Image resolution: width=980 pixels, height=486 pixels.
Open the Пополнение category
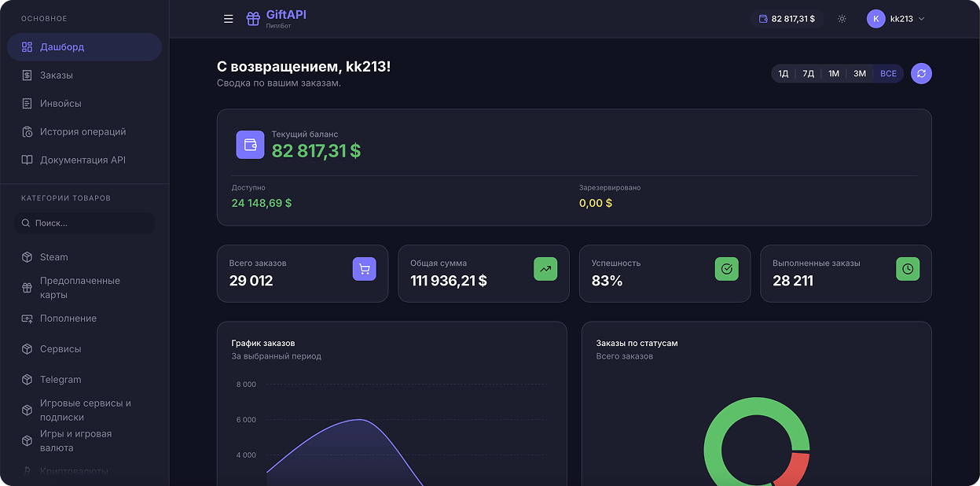(x=85, y=318)
